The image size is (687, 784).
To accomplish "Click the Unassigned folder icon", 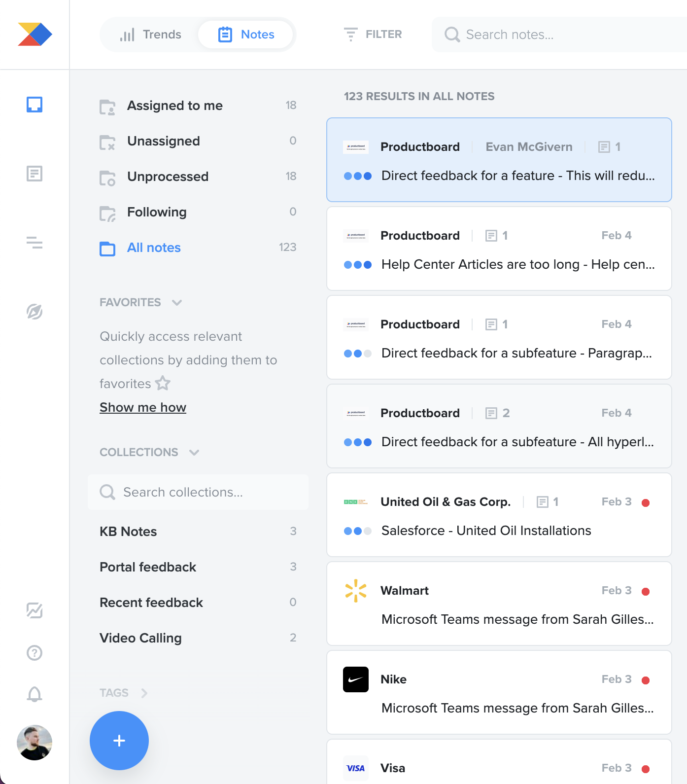I will click(x=107, y=142).
